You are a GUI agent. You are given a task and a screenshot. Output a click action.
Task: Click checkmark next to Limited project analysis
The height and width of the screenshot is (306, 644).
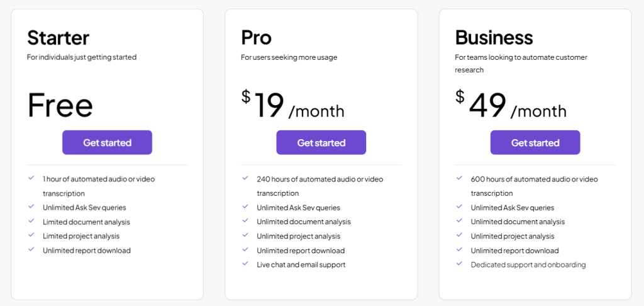point(31,235)
